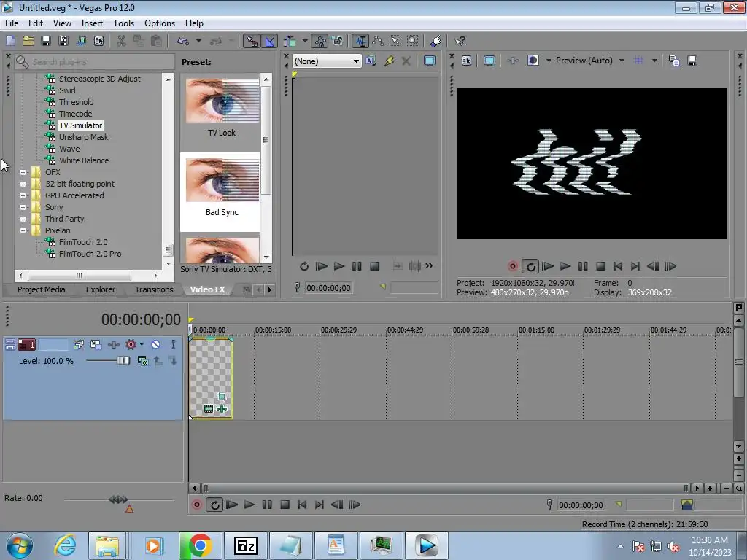The image size is (747, 560).
Task: Open Google Chrome from the taskbar
Action: point(200,545)
